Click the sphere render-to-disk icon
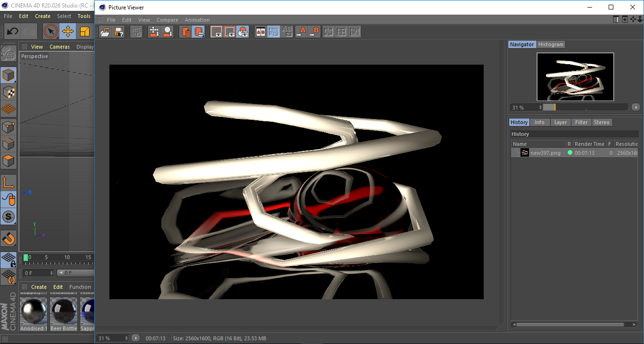Image resolution: width=644 pixels, height=344 pixels. 167,32
